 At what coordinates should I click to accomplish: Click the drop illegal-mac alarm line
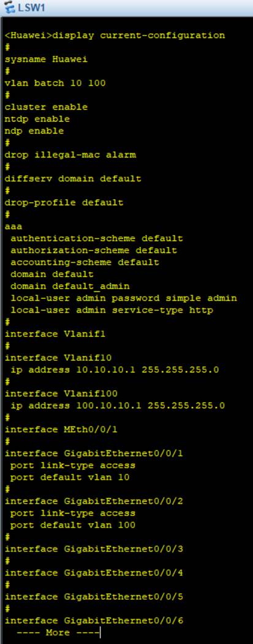70,155
